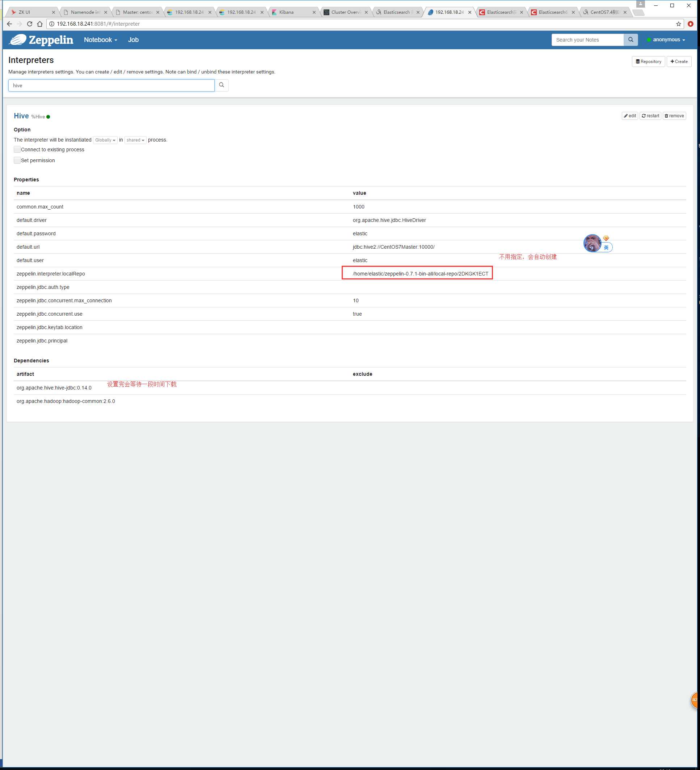Click the address bar URL
The height and width of the screenshot is (770, 700).
click(98, 24)
